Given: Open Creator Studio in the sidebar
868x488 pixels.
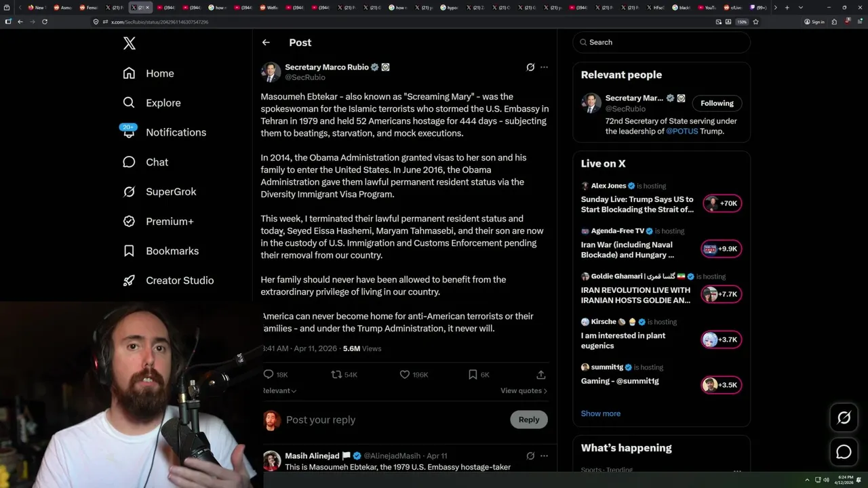Looking at the screenshot, I should [168, 280].
